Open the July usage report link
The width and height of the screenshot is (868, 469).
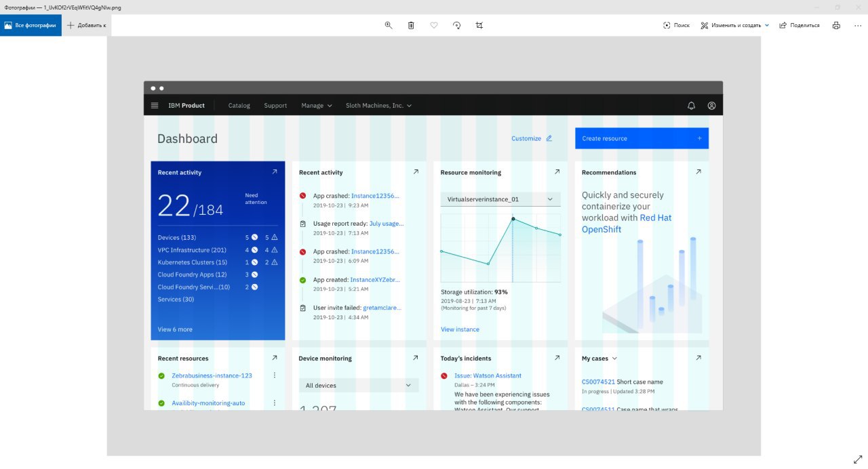[x=387, y=224]
